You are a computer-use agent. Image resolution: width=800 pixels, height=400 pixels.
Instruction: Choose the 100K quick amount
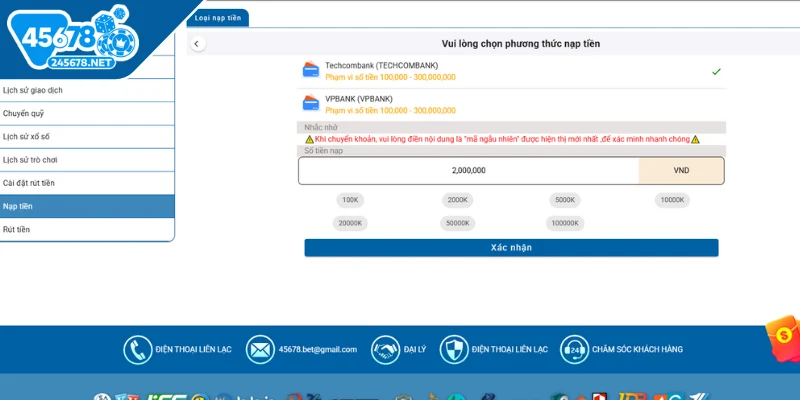pyautogui.click(x=350, y=200)
